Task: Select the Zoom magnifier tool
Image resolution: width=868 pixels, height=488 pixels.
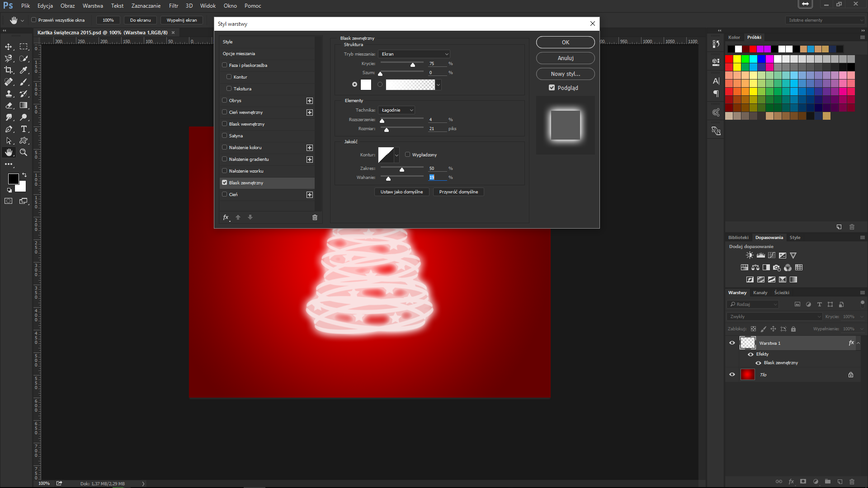Action: point(24,153)
